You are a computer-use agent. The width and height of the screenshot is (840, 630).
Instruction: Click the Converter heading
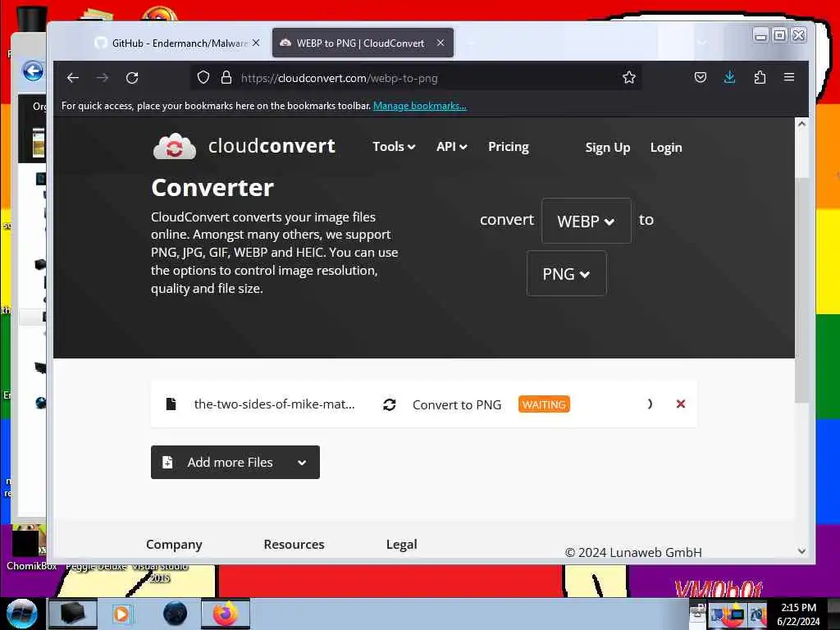coord(212,188)
